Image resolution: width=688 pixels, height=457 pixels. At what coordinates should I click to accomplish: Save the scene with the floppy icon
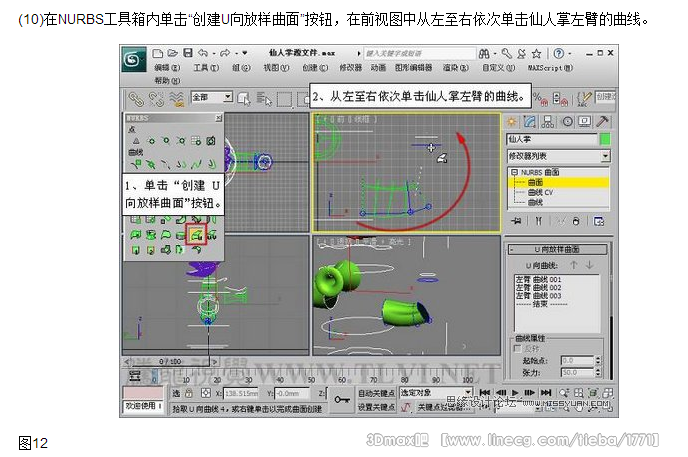(x=188, y=53)
